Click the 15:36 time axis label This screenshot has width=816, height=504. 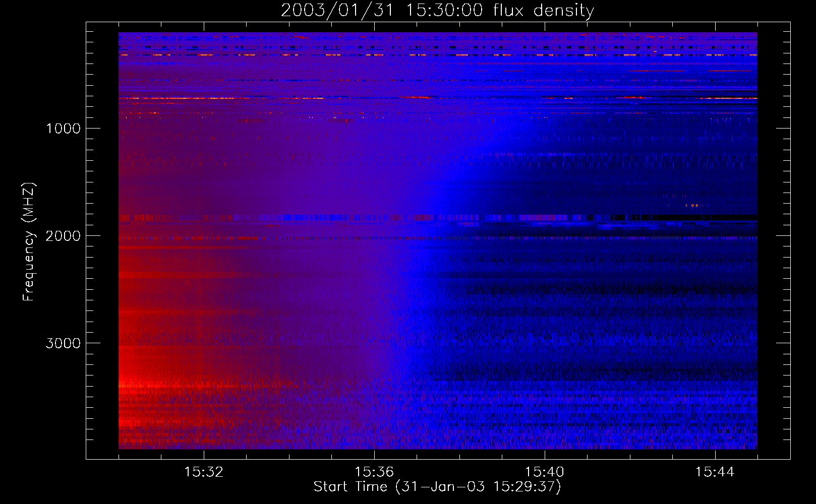click(374, 472)
